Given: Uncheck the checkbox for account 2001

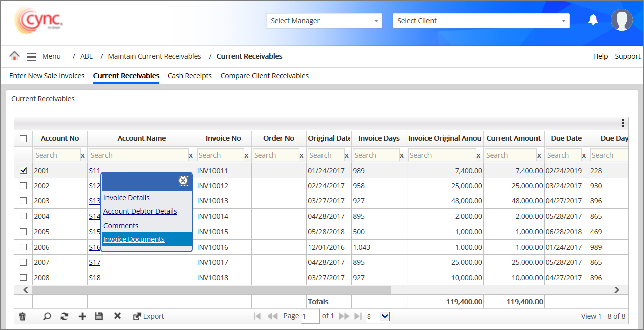Looking at the screenshot, I should pyautogui.click(x=23, y=170).
